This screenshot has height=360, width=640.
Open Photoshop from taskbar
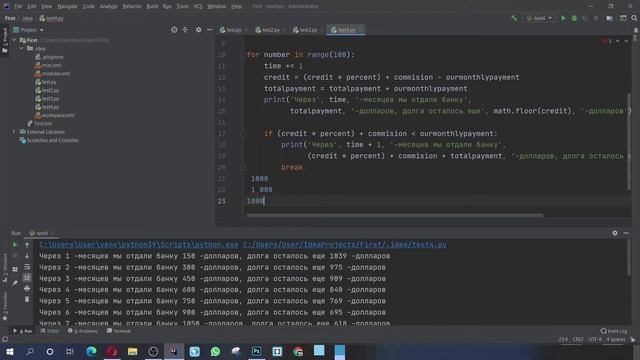[256, 351]
